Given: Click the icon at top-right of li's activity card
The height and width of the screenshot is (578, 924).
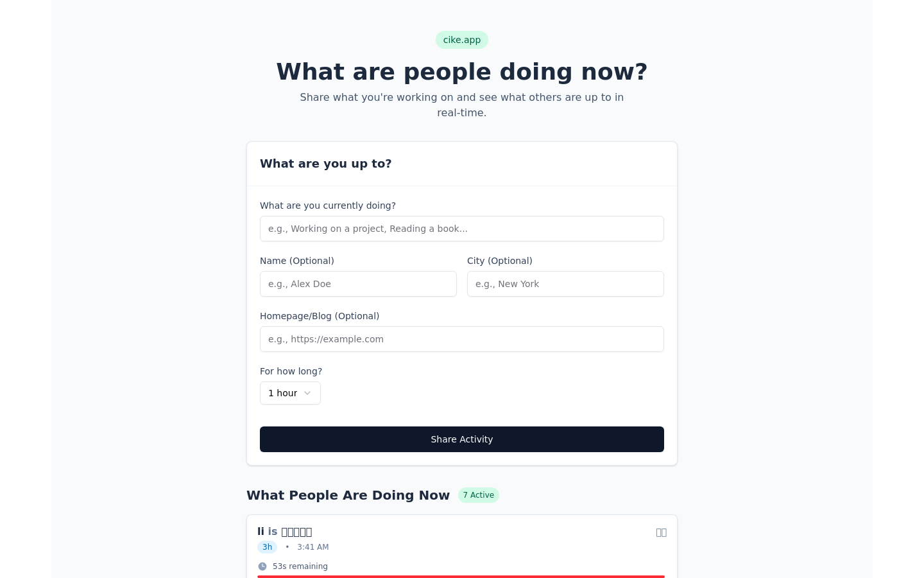Looking at the screenshot, I should pos(661,532).
